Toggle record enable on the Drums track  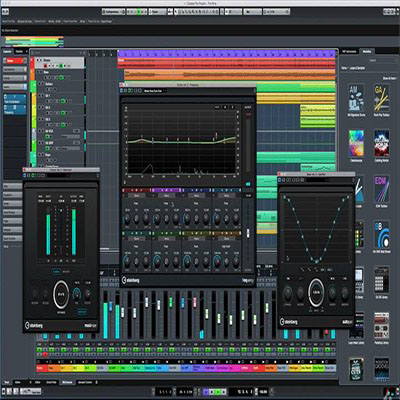tap(45, 66)
